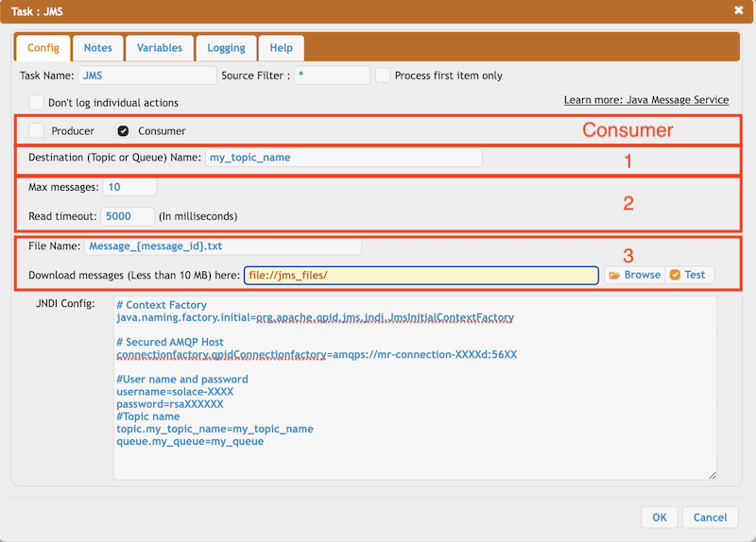This screenshot has width=756, height=542.
Task: Uncheck the Consumer checkbox
Action: pyautogui.click(x=123, y=131)
